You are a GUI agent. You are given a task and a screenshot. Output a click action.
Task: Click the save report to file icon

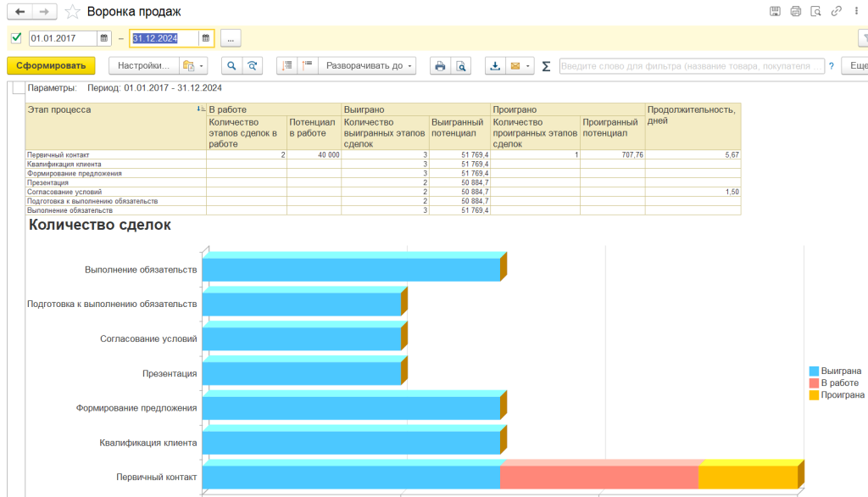point(496,66)
